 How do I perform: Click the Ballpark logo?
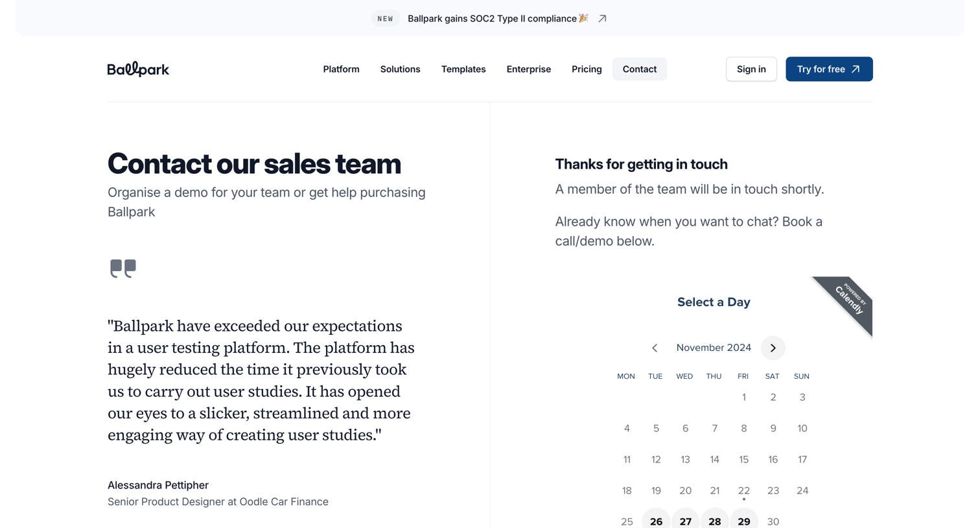138,69
